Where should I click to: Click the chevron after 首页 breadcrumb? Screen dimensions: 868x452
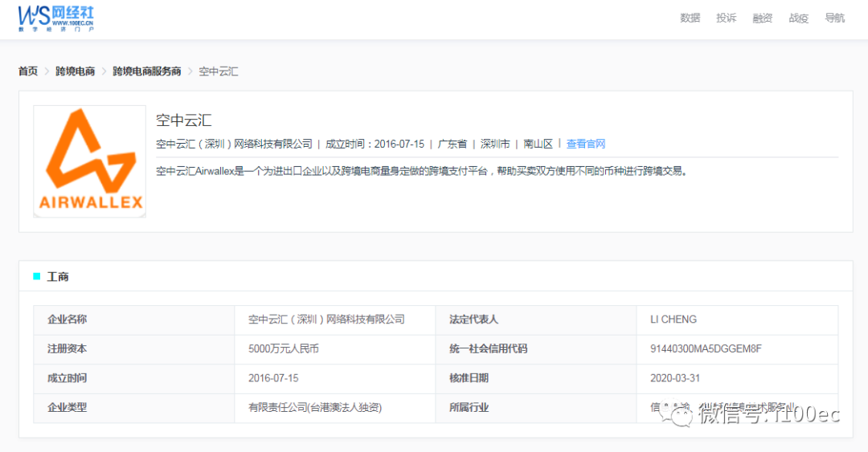[x=47, y=71]
